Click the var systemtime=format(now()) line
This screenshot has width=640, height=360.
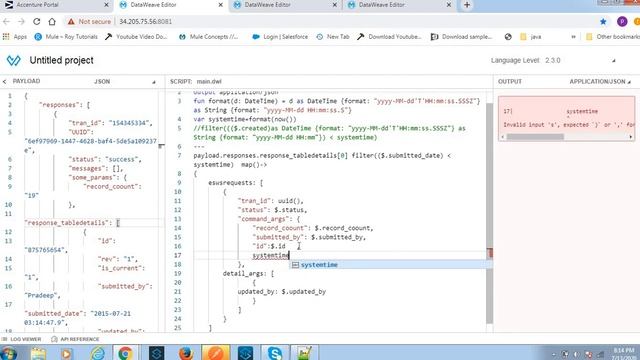(245, 119)
